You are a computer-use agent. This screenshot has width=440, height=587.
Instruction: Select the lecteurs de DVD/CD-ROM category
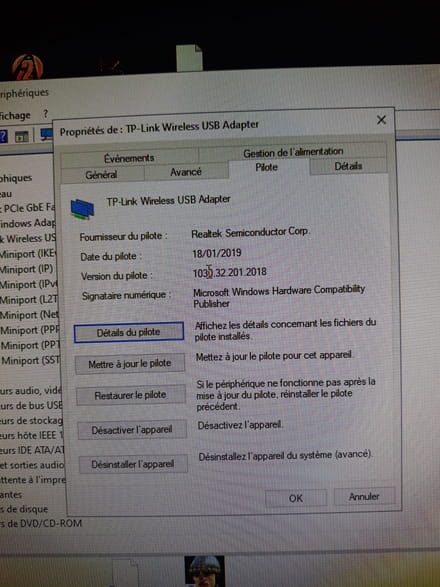point(41,523)
